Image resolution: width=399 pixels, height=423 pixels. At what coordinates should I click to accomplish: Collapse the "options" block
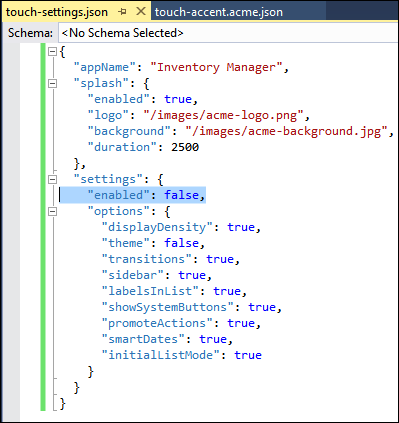52,211
